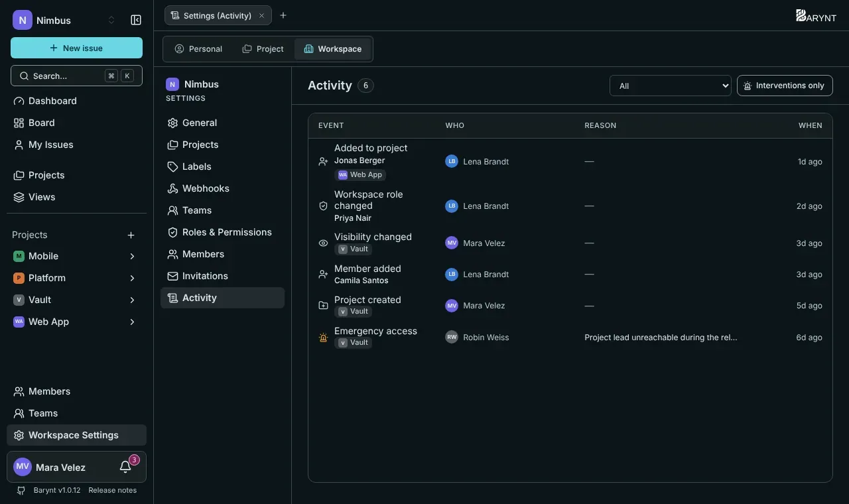
Task: Collapse the sidebar with the panel icon
Action: click(136, 20)
